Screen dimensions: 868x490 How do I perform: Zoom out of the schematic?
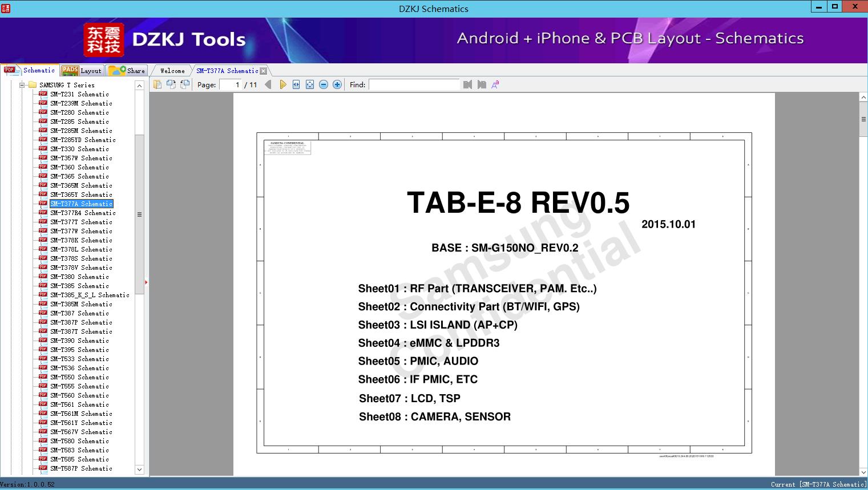pos(324,84)
